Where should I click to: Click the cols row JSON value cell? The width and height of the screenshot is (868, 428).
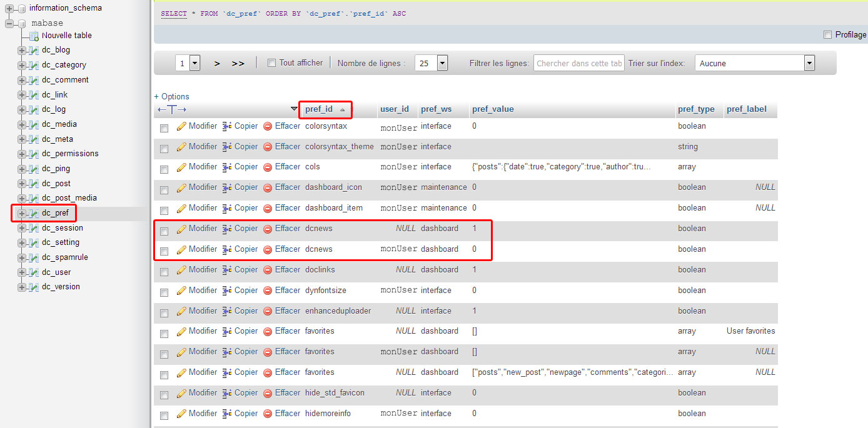pyautogui.click(x=562, y=167)
